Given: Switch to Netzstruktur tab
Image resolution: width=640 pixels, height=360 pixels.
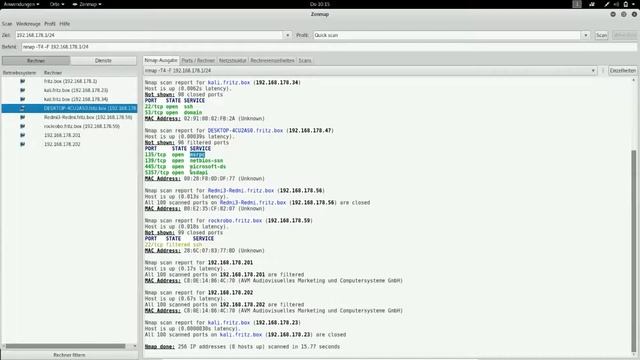Looking at the screenshot, I should click(233, 60).
